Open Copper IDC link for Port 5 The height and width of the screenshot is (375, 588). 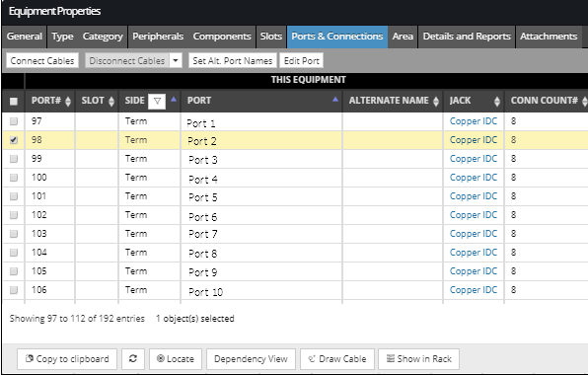[474, 196]
